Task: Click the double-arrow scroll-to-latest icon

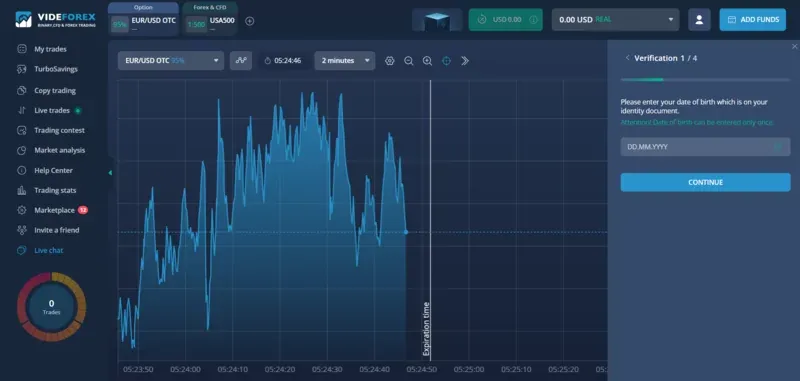Action: tap(465, 61)
